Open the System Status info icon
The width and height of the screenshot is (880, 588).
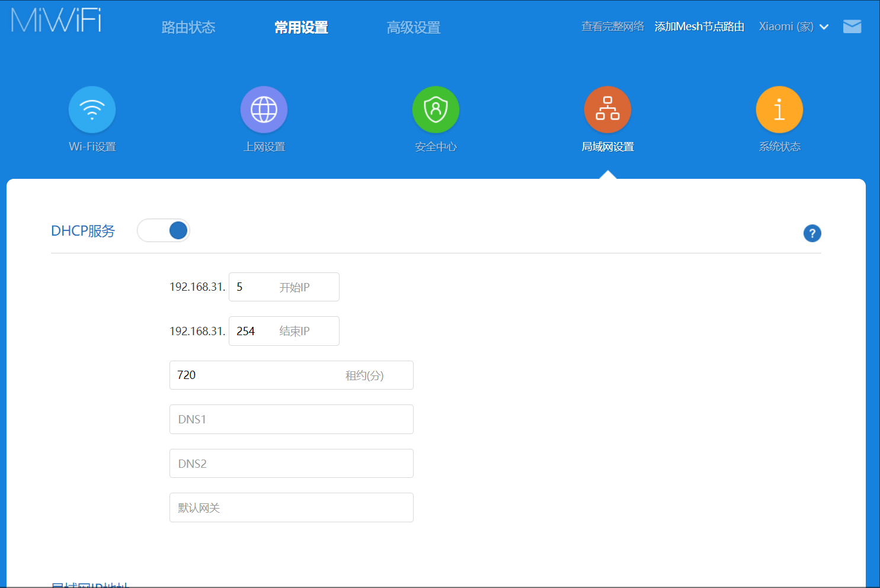pyautogui.click(x=779, y=110)
